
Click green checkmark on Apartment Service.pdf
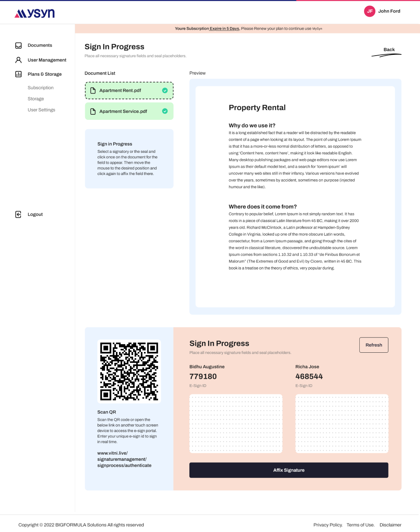pos(165,111)
